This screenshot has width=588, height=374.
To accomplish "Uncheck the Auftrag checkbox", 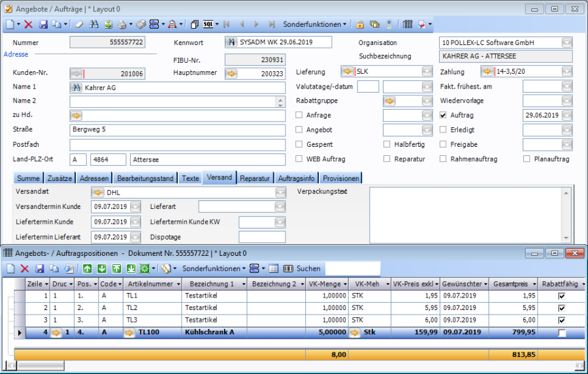I will click(443, 116).
